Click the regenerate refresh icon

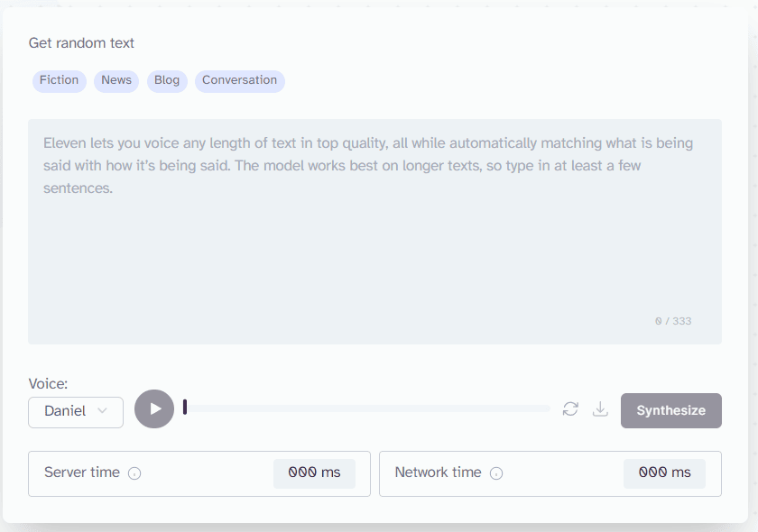tap(570, 408)
